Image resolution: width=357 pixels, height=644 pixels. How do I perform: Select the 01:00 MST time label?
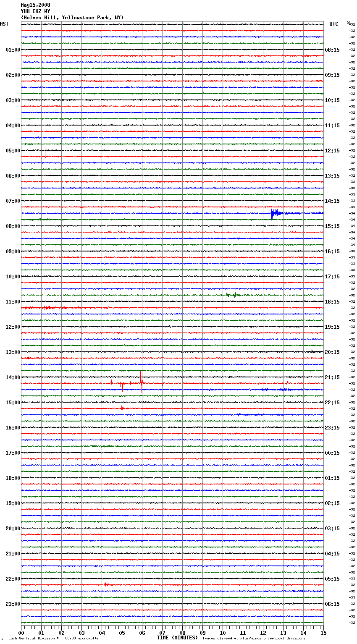pyautogui.click(x=13, y=50)
